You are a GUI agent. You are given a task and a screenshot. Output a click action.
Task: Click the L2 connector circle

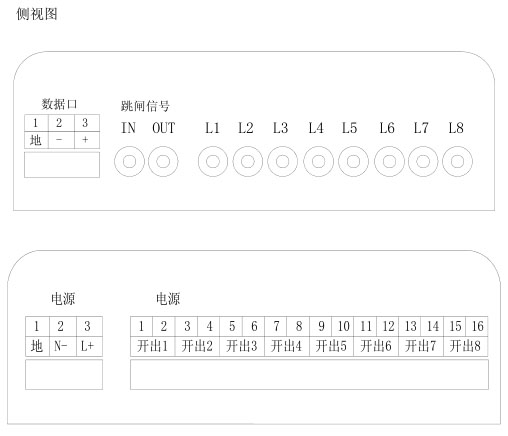pyautogui.click(x=248, y=162)
